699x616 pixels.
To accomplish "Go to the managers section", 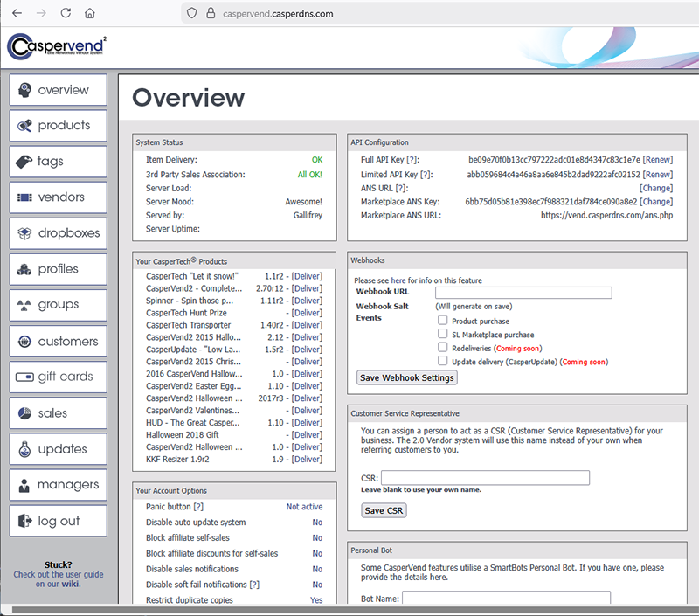I will pos(59,485).
